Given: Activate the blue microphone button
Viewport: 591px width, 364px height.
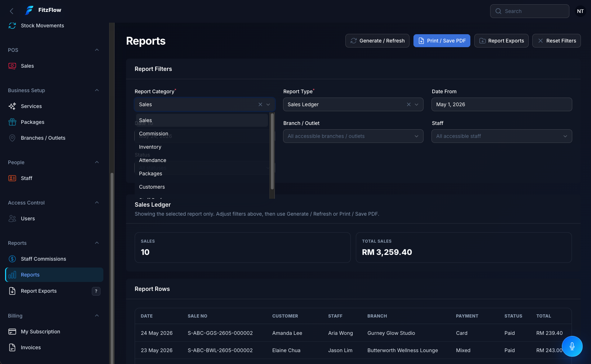Looking at the screenshot, I should tap(572, 346).
